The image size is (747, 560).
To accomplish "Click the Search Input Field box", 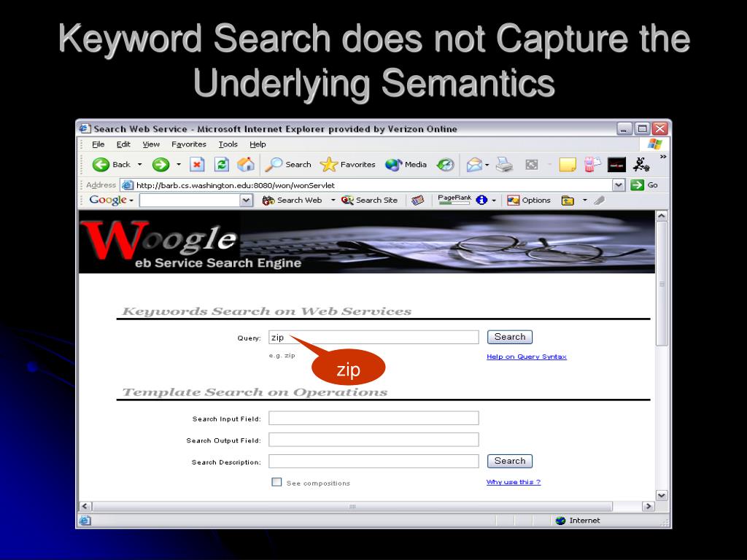I will click(x=373, y=418).
